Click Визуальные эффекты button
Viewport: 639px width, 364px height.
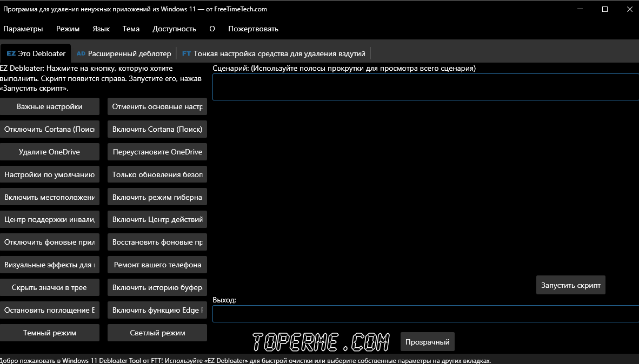pyautogui.click(x=50, y=265)
